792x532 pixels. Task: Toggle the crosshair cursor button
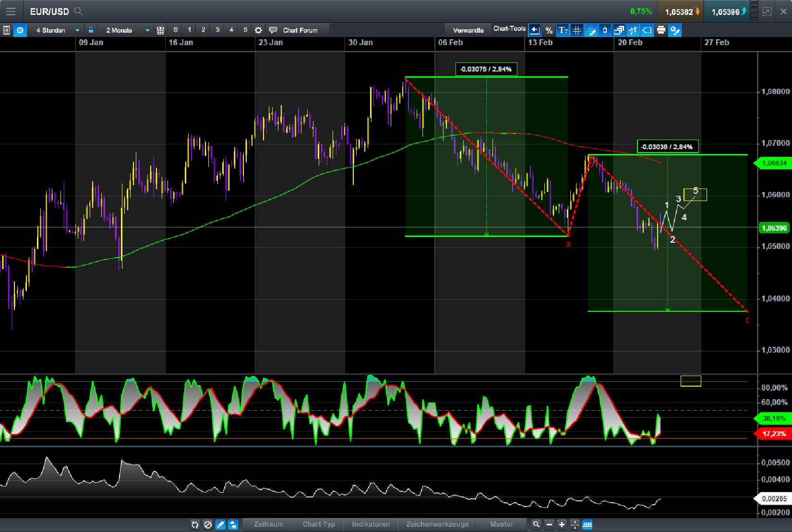pos(575,524)
